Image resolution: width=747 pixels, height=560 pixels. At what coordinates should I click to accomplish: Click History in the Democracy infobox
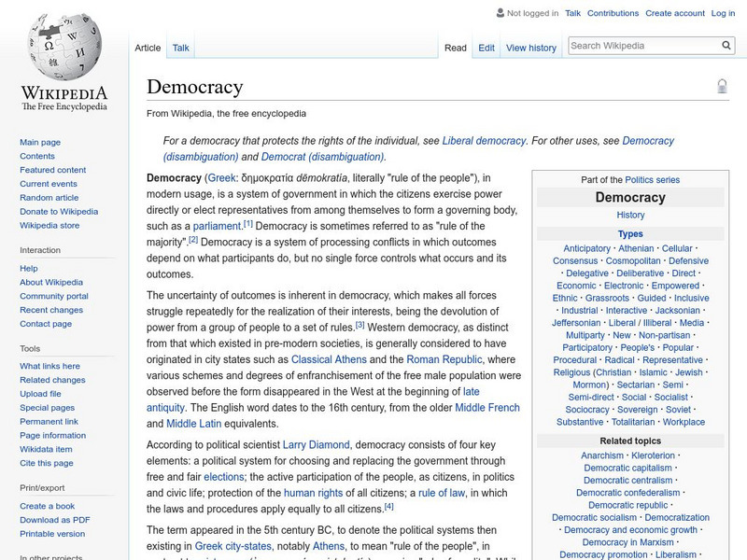click(630, 215)
